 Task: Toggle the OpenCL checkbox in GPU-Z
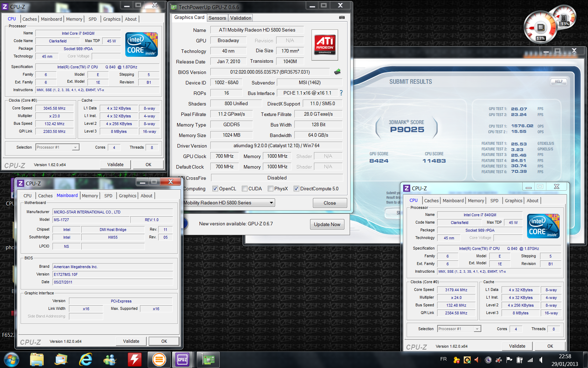tap(215, 189)
